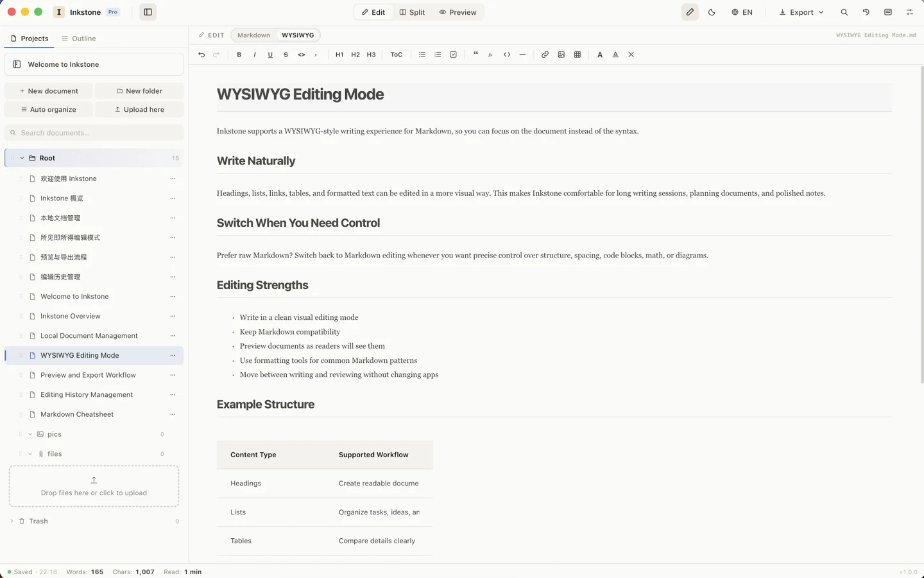Insert a code block
Image resolution: width=924 pixels, height=578 pixels.
click(507, 55)
